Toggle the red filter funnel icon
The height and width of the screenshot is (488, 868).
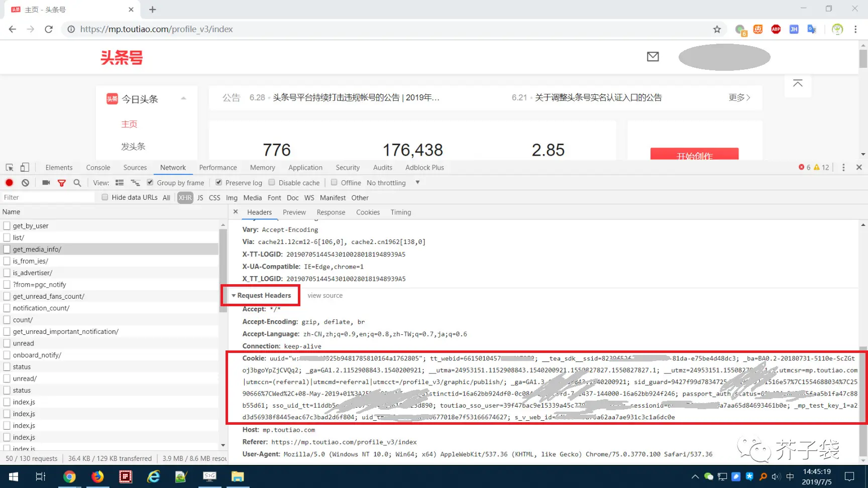[x=62, y=183]
